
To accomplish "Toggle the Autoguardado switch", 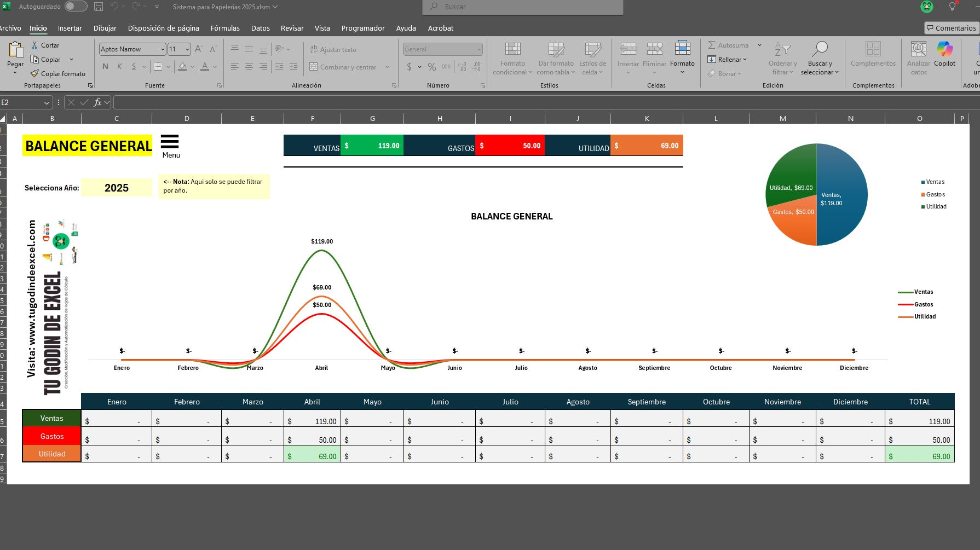I will pos(76,7).
